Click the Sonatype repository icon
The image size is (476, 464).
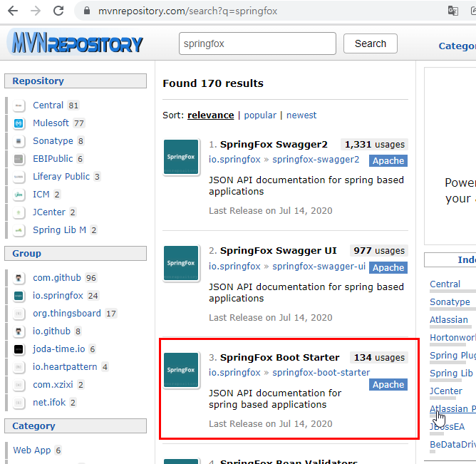coord(19,141)
